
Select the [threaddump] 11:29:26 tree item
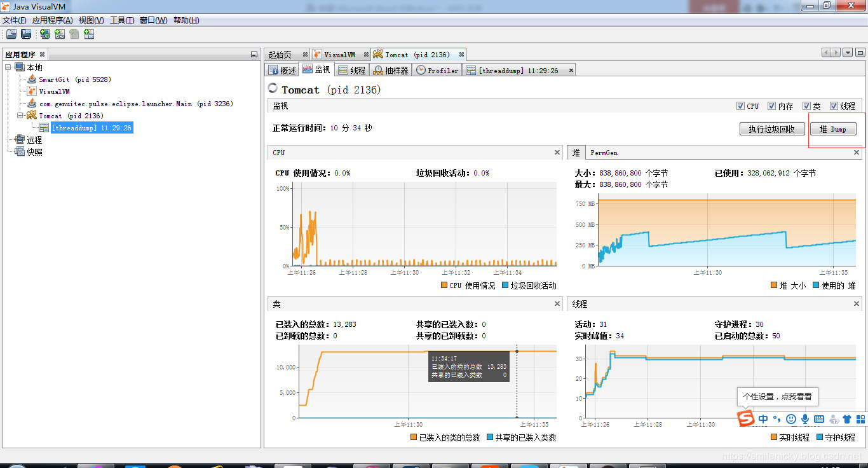tap(91, 128)
